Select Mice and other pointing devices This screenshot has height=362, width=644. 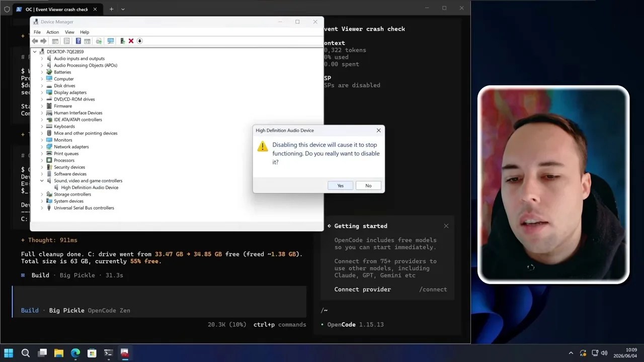coord(86,133)
